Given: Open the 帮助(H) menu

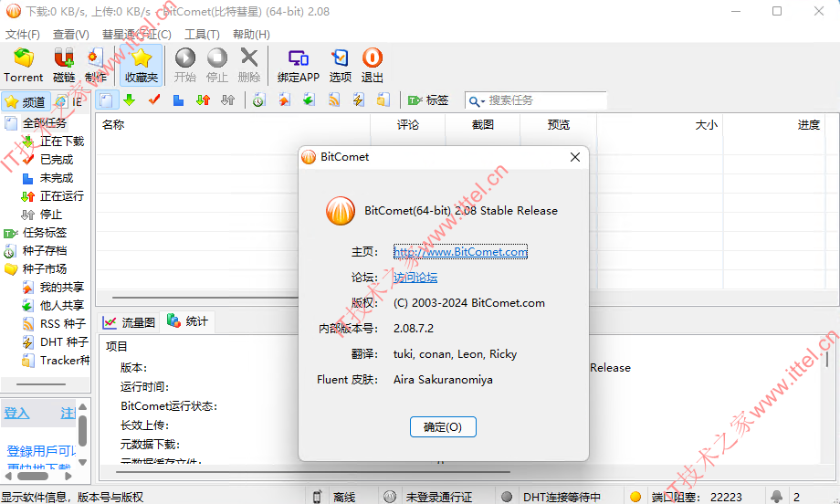Looking at the screenshot, I should (x=251, y=35).
